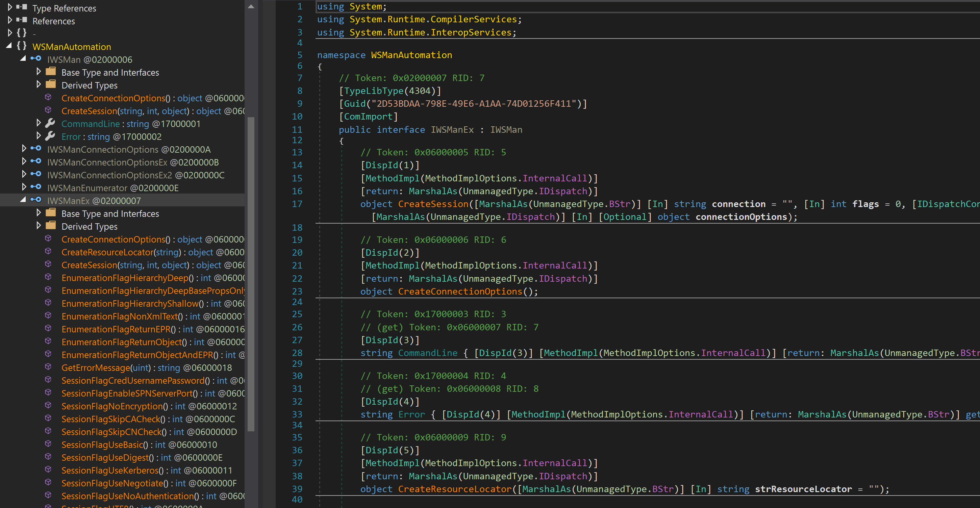Expand Base Type and Interfaces under IWSMan
The width and height of the screenshot is (980, 508).
click(39, 72)
